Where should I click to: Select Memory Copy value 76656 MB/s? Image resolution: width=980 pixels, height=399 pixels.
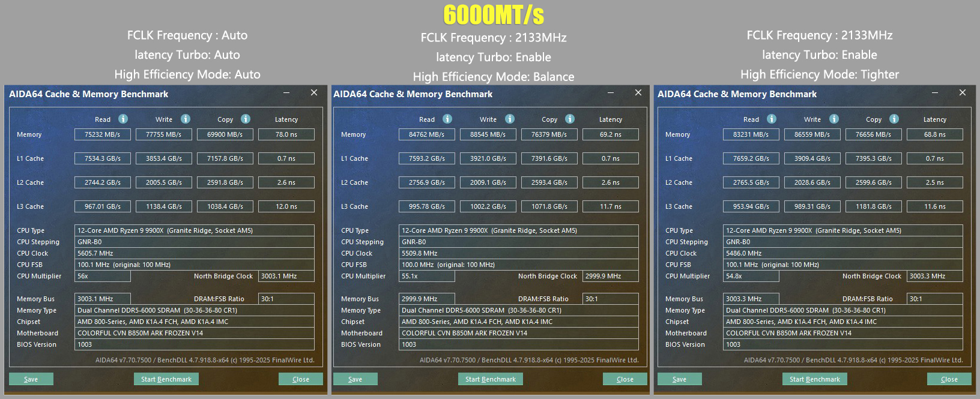point(874,134)
